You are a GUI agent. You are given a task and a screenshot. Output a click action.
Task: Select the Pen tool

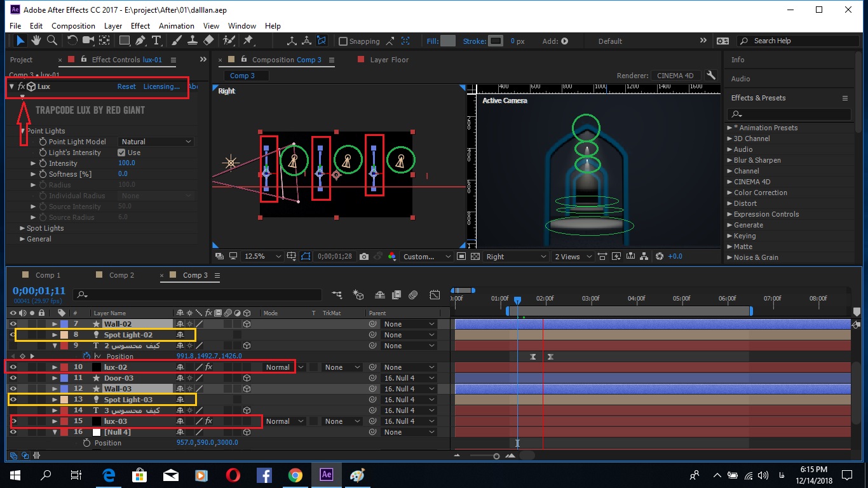click(x=141, y=41)
